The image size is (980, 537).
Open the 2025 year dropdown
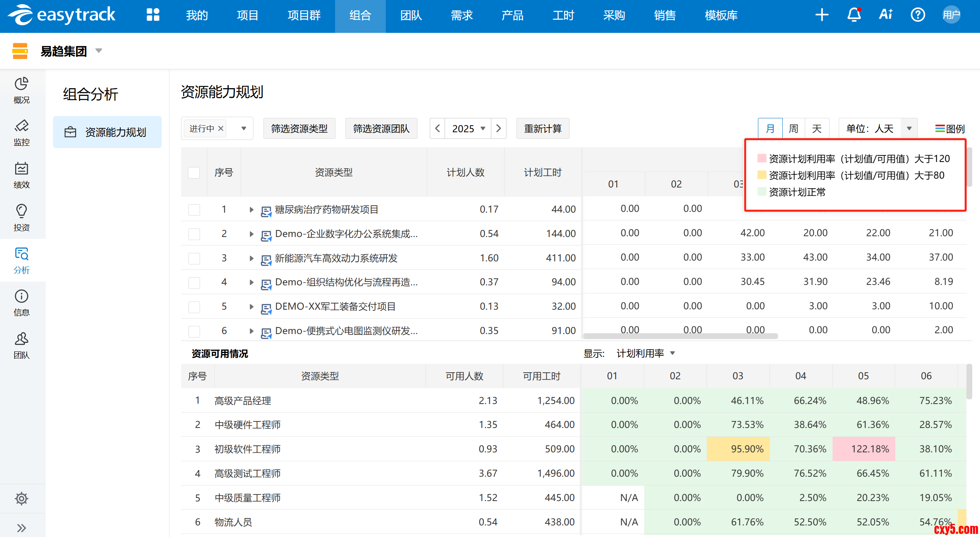pos(468,128)
